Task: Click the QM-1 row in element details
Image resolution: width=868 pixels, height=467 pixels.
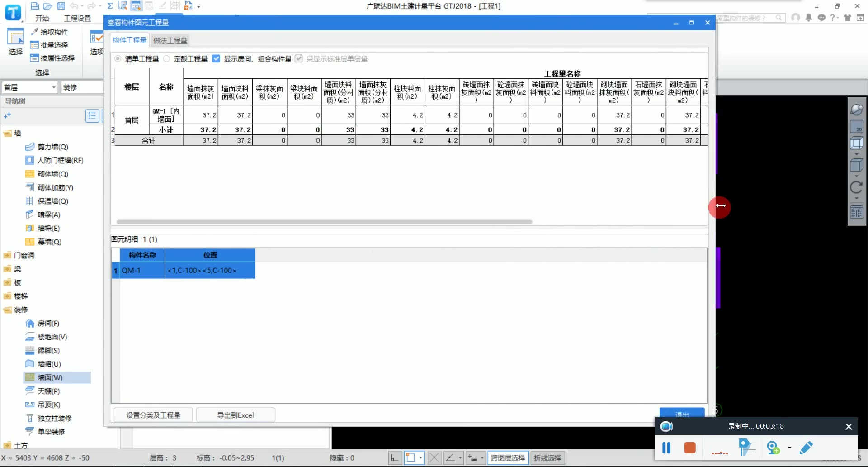Action: [184, 271]
